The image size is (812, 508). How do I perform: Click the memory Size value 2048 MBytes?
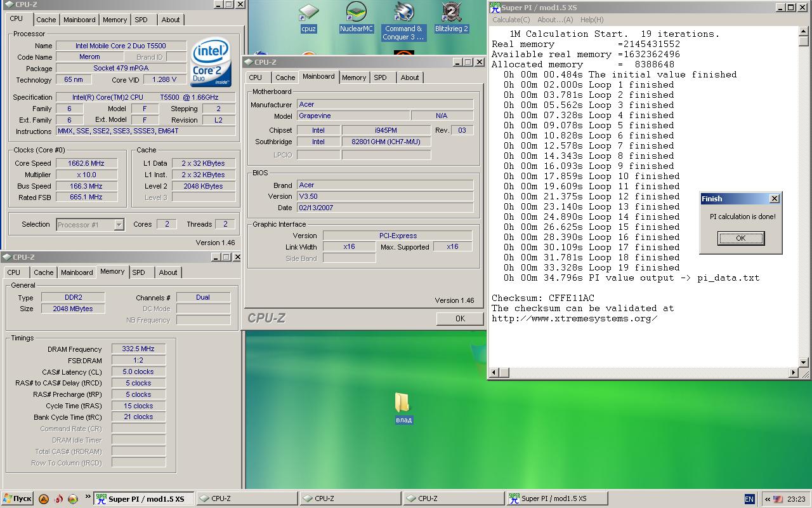(73, 309)
